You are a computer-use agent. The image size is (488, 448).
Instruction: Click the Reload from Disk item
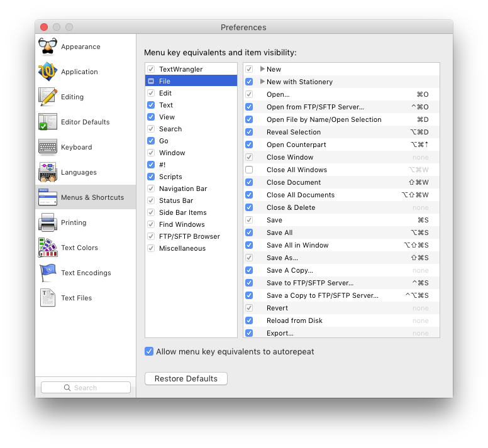(341, 320)
